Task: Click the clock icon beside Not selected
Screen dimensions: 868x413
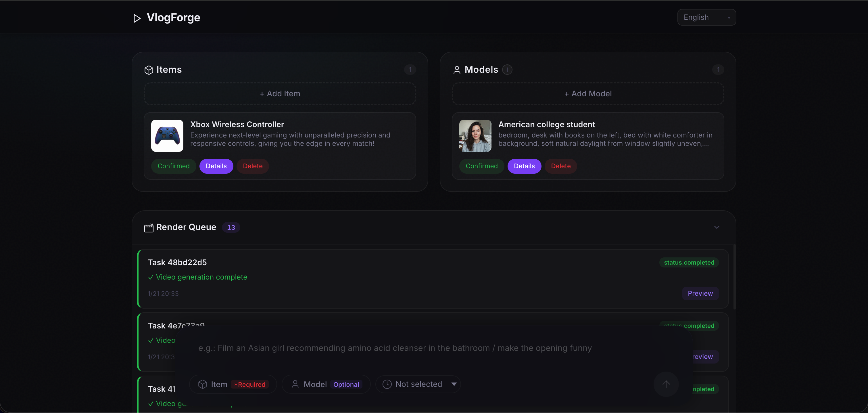Action: 387,384
